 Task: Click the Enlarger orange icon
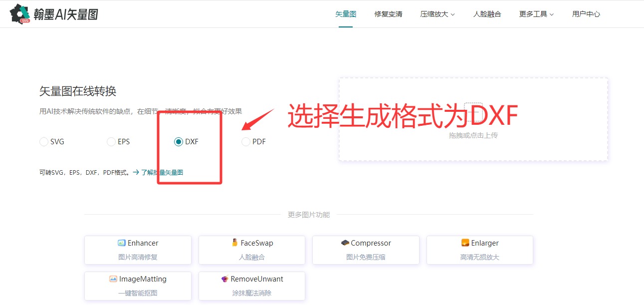(465, 243)
